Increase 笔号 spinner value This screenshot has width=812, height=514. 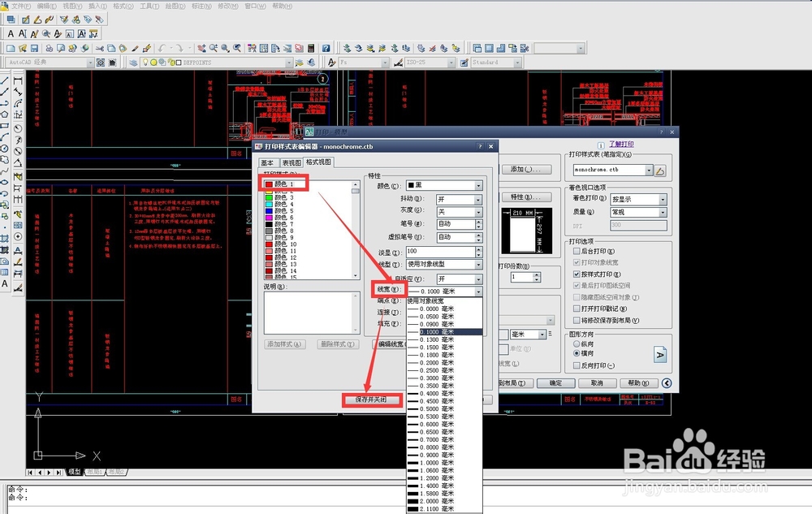click(x=479, y=222)
